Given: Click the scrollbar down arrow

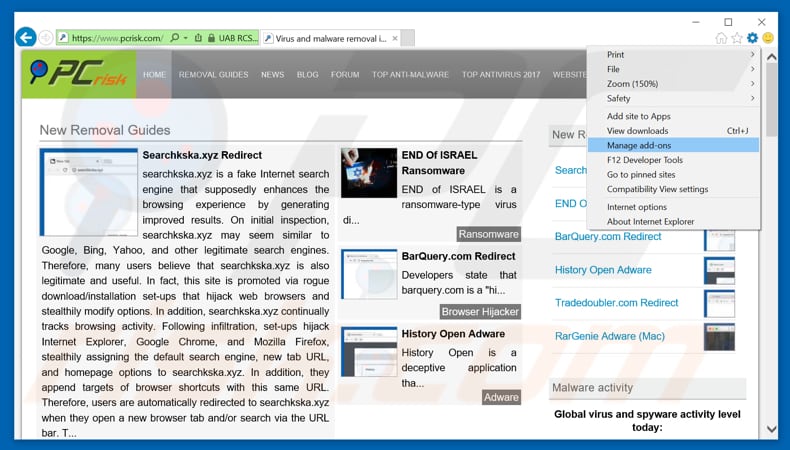Looking at the screenshot, I should tap(771, 429).
